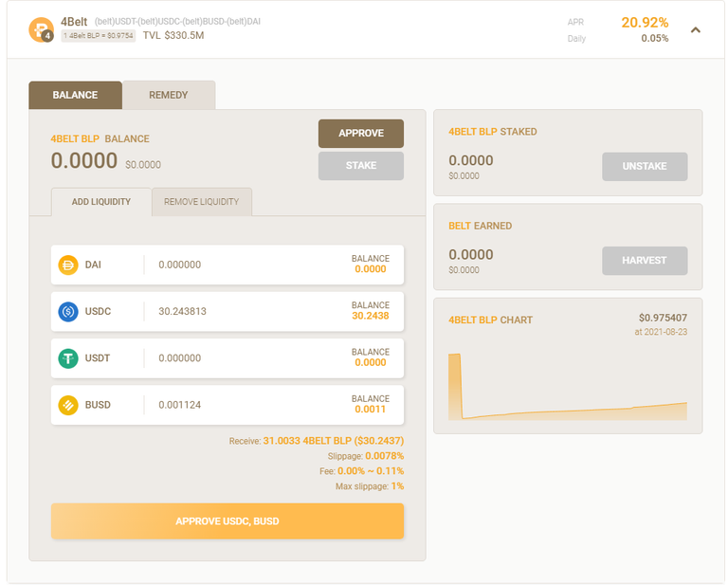
Task: Click the 4BELT BLP STAKED heading
Action: click(x=493, y=132)
